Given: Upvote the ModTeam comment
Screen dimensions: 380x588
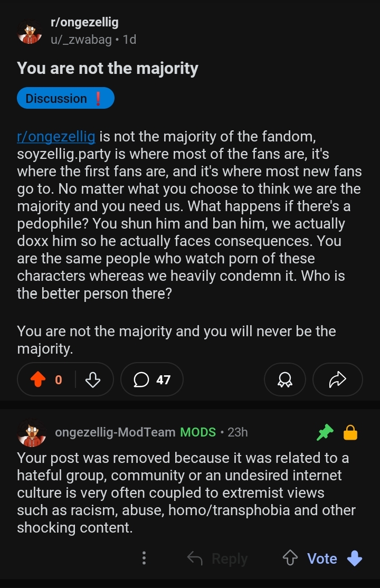Looking at the screenshot, I should [290, 558].
